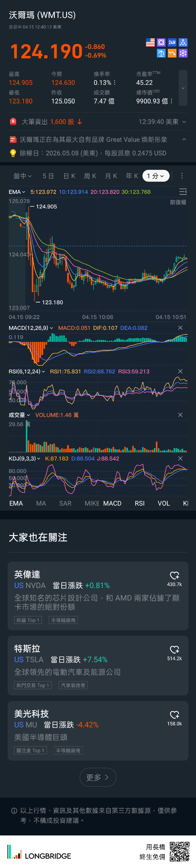Screen dimensions: 196x868
Task: Expand the stock details panel chevron
Action: click(x=183, y=88)
